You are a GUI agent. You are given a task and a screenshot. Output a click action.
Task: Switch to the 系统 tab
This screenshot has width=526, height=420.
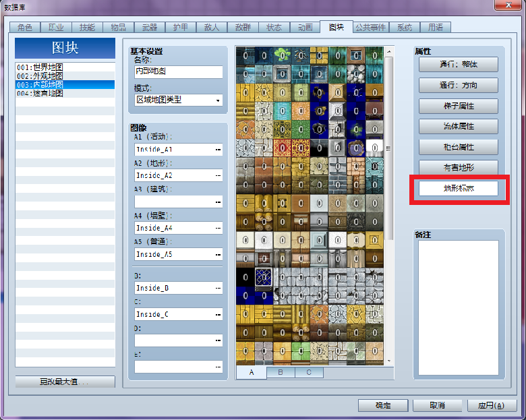tap(404, 27)
